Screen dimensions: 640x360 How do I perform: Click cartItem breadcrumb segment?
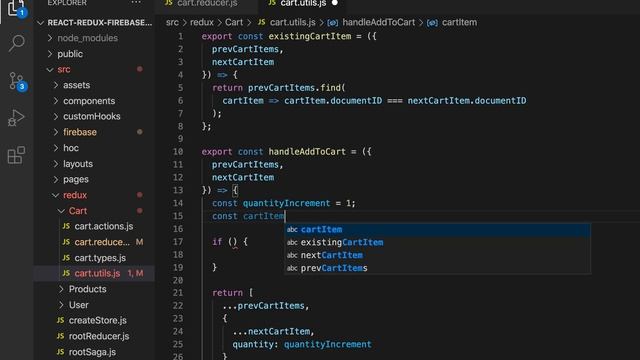459,22
